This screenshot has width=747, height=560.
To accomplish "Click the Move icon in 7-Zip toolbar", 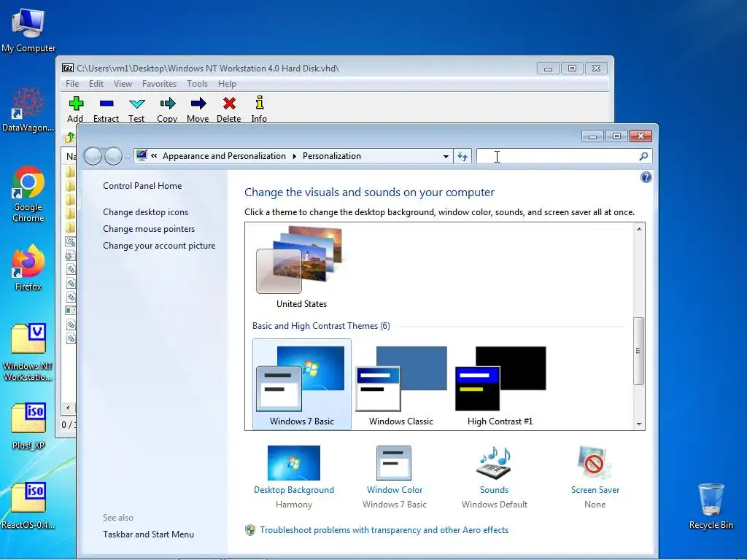I will point(198,104).
